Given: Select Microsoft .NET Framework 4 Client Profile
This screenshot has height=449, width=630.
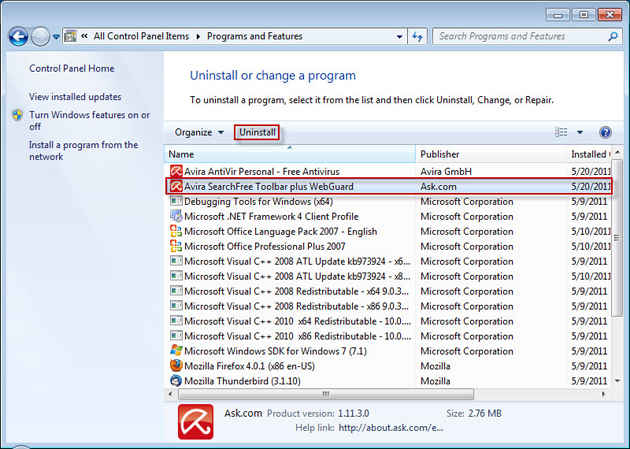Looking at the screenshot, I should [271, 216].
